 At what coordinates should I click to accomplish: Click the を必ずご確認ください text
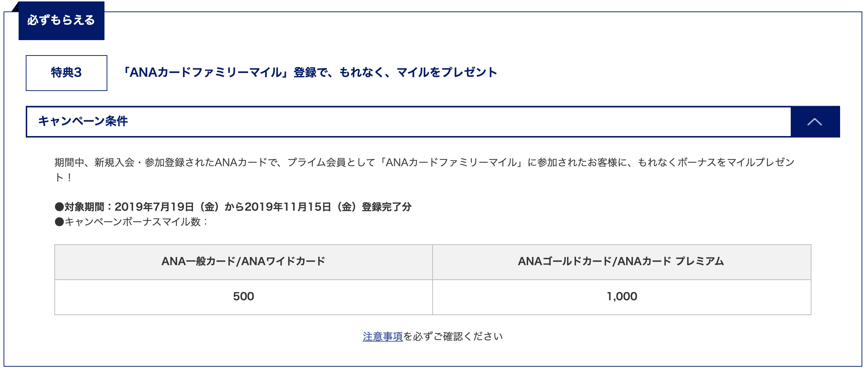point(453,336)
